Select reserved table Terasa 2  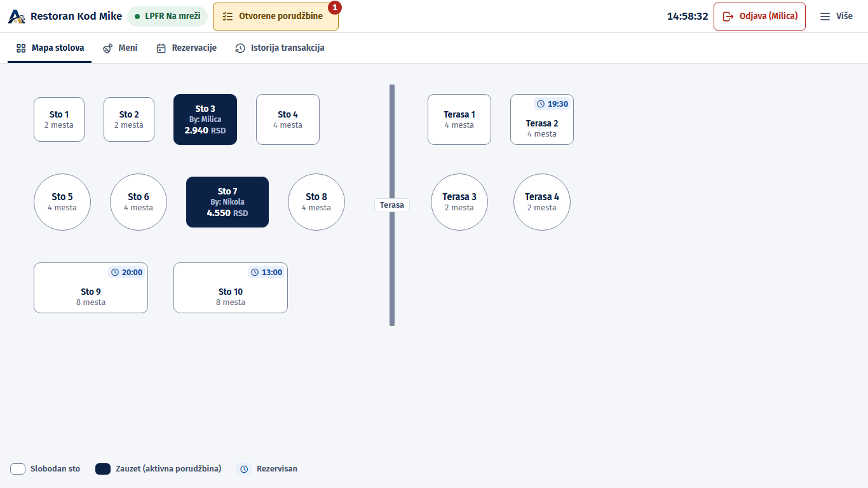[x=542, y=119]
